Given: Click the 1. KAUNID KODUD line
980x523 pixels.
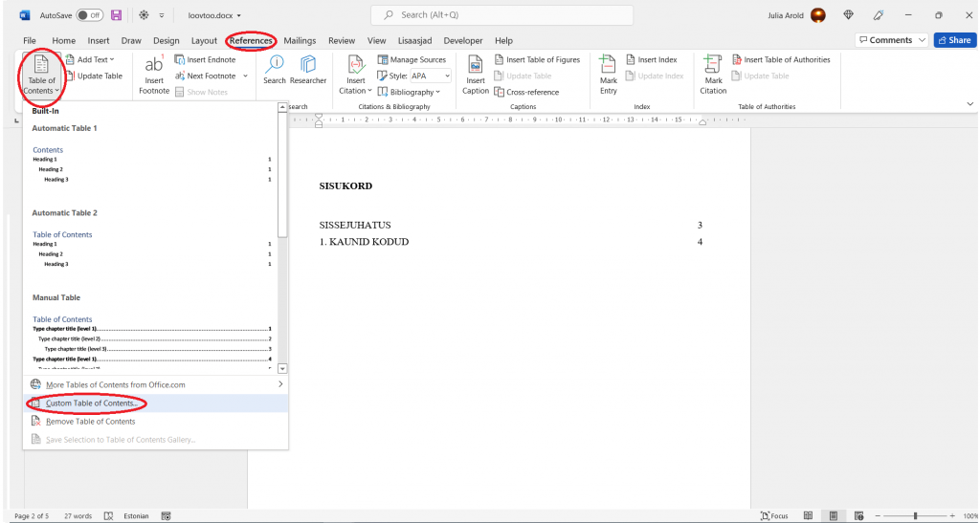Looking at the screenshot, I should click(511, 242).
